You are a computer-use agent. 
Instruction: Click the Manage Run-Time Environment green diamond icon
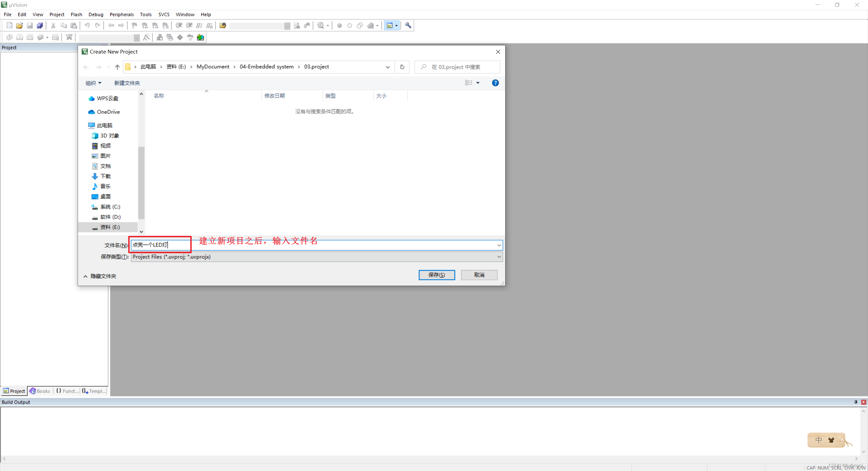pos(180,37)
